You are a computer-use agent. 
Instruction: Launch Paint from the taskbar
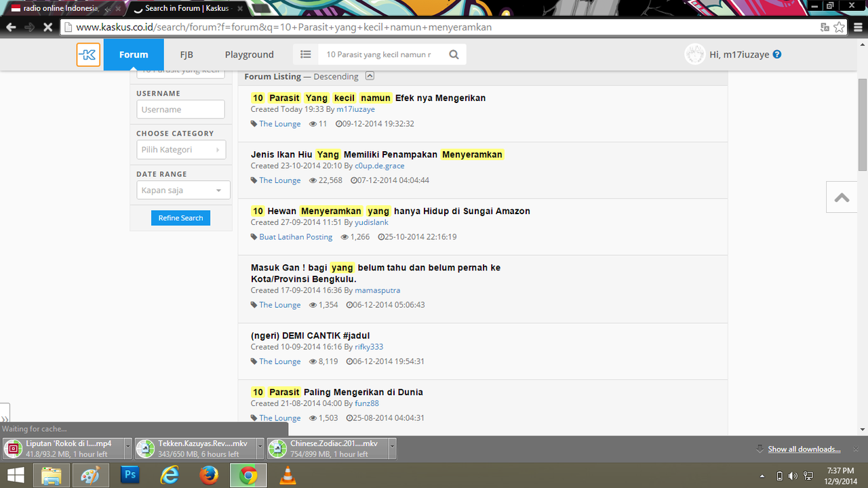[x=90, y=476]
